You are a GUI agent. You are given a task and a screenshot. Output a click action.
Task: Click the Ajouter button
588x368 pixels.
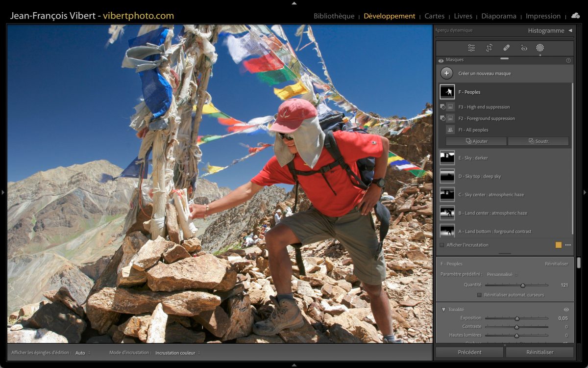point(476,141)
